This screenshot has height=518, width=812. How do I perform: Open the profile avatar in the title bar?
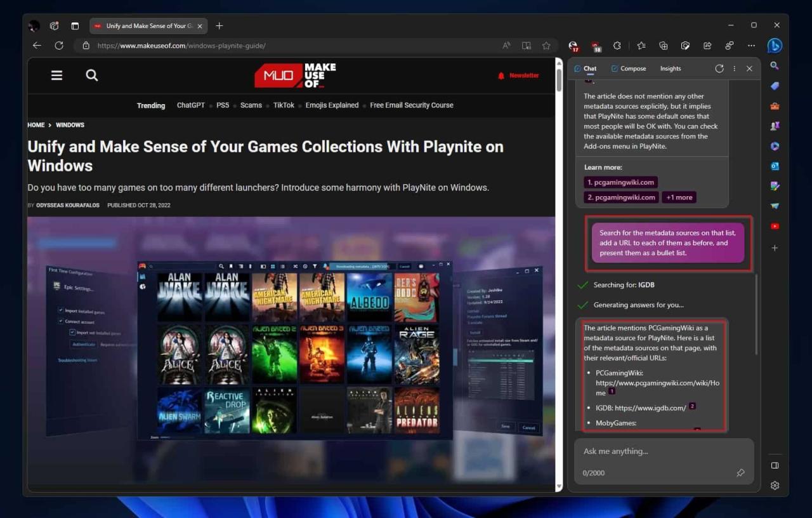34,26
